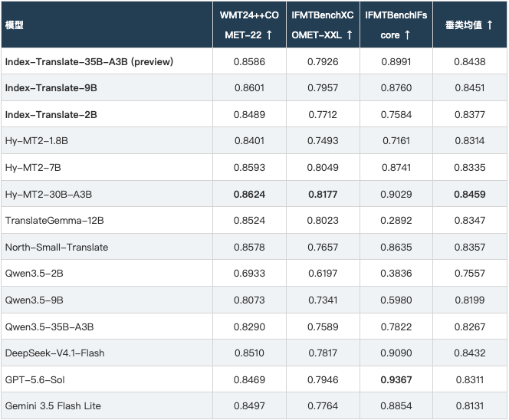Click the bold 0.8177 XCOMET-XXL score
Image resolution: width=509 pixels, height=420 pixels.
pos(323,194)
